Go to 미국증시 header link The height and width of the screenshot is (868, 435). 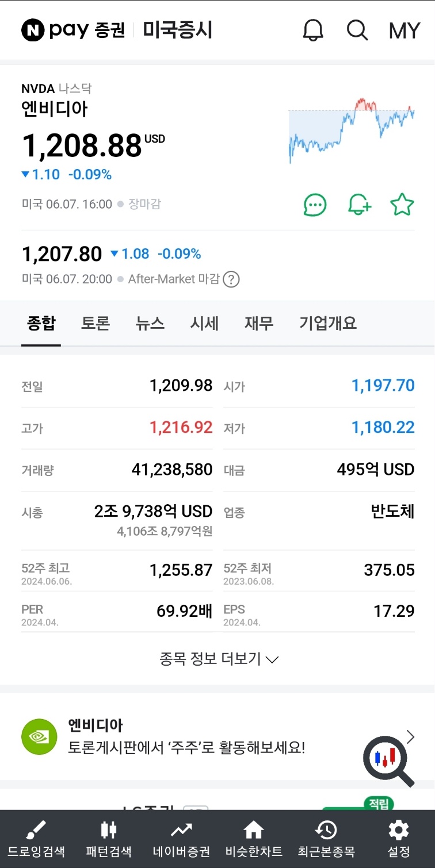coord(178,30)
